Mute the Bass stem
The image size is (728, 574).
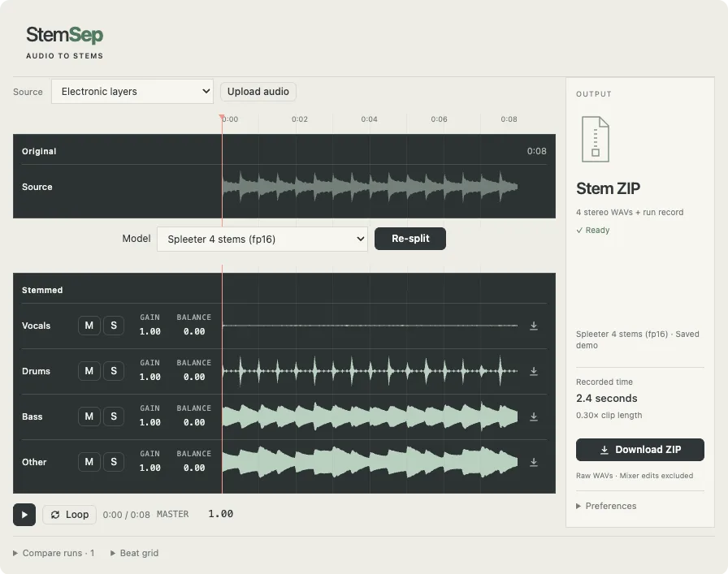click(x=89, y=416)
